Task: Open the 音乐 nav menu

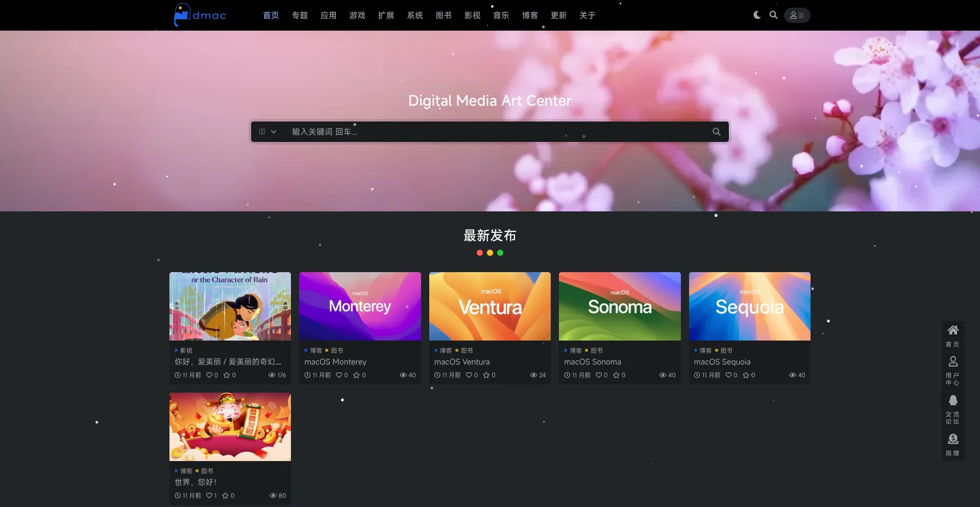Action: coord(501,15)
